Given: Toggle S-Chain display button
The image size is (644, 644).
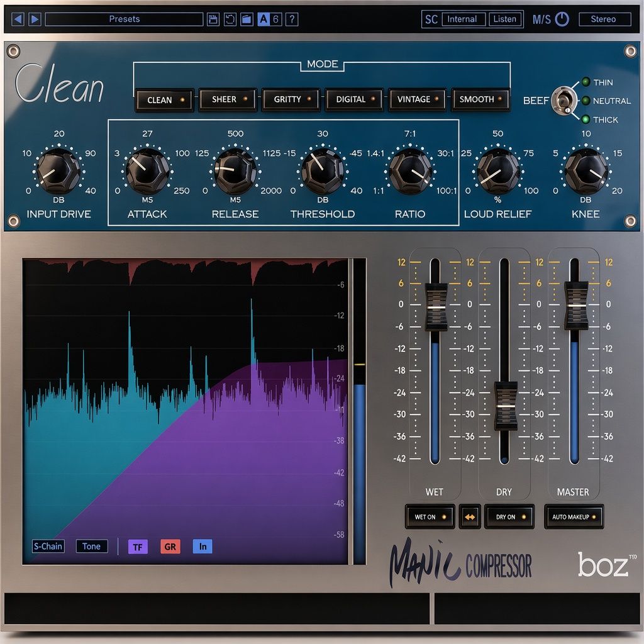Looking at the screenshot, I should (x=48, y=547).
